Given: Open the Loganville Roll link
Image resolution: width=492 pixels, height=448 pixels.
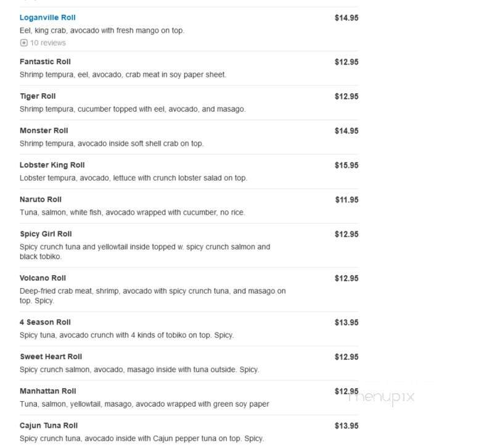Looking at the screenshot, I should (47, 18).
